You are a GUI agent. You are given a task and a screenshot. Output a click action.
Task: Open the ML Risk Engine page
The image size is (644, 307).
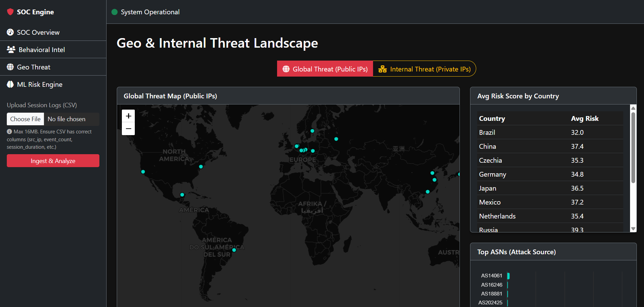click(x=39, y=84)
